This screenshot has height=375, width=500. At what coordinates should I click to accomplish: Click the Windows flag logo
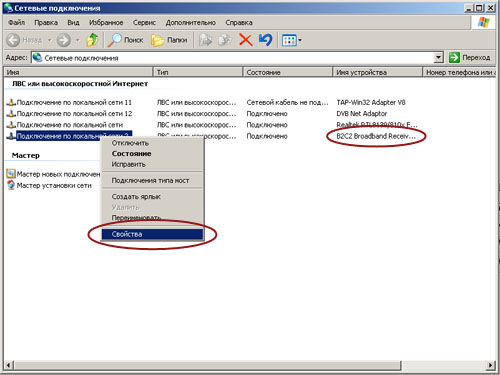[x=484, y=22]
